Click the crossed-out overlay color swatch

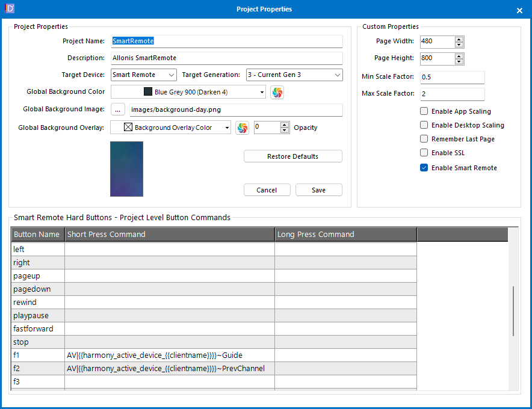click(128, 127)
